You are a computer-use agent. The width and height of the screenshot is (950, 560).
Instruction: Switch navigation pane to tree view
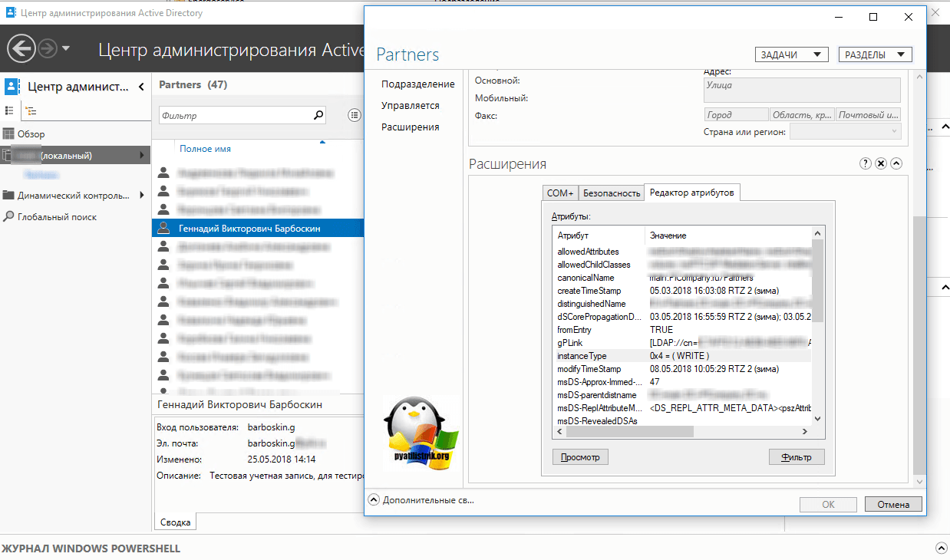click(x=31, y=111)
